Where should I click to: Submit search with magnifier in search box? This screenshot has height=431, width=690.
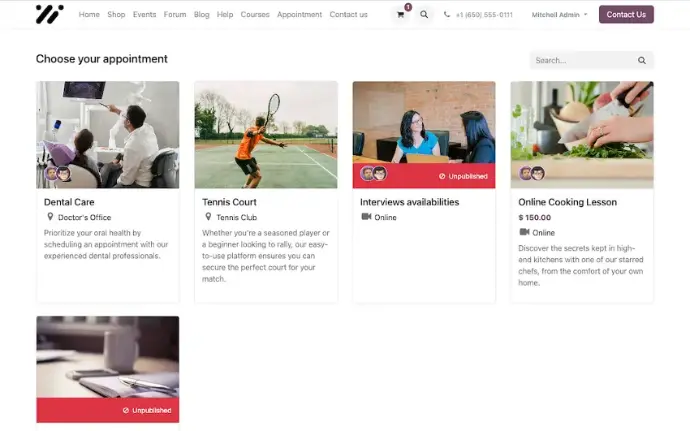(x=641, y=60)
